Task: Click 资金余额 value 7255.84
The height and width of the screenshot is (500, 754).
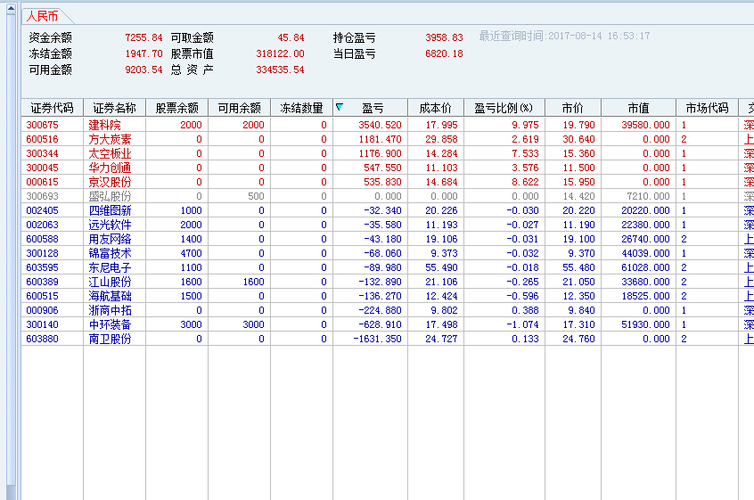Action: (144, 38)
